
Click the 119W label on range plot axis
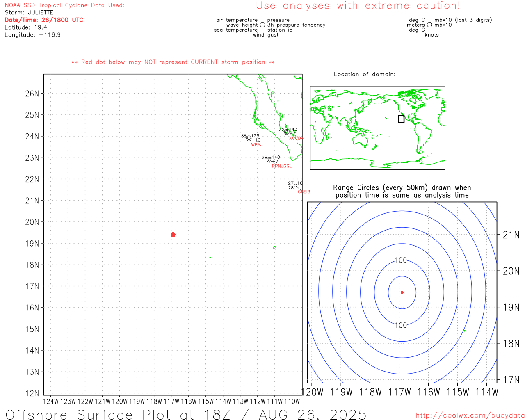click(x=341, y=392)
